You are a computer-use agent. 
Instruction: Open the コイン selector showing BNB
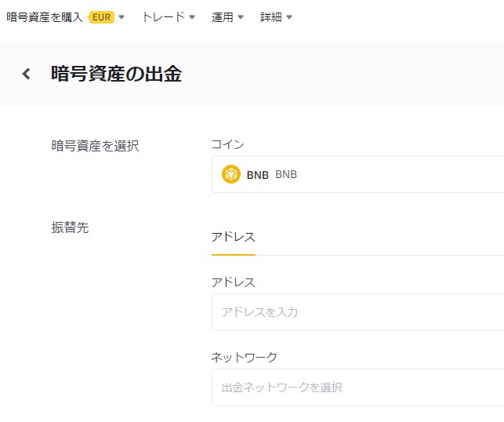(x=357, y=174)
